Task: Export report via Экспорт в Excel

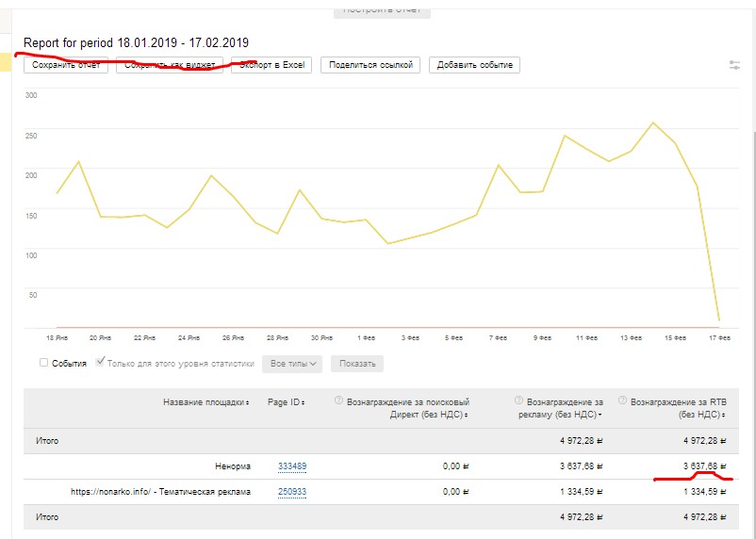Action: (x=271, y=65)
